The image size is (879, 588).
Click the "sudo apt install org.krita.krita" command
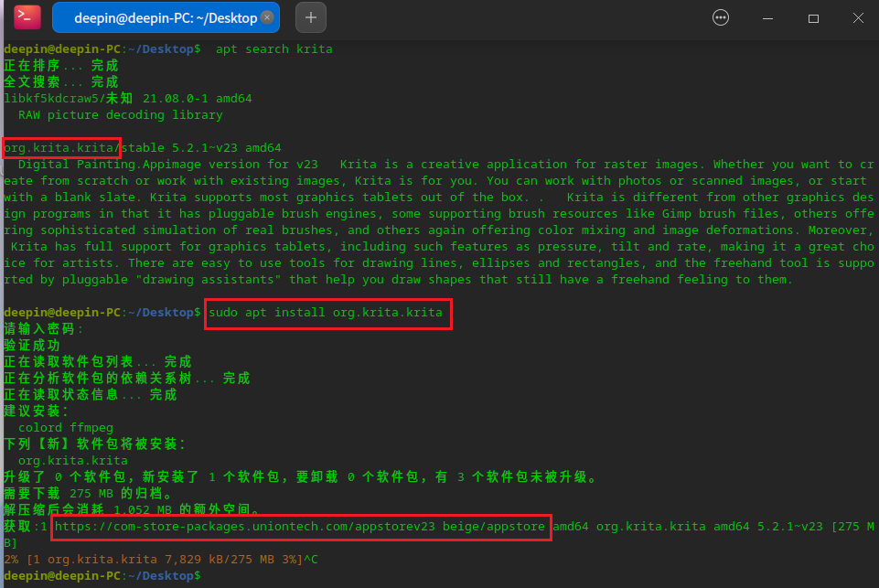(326, 312)
